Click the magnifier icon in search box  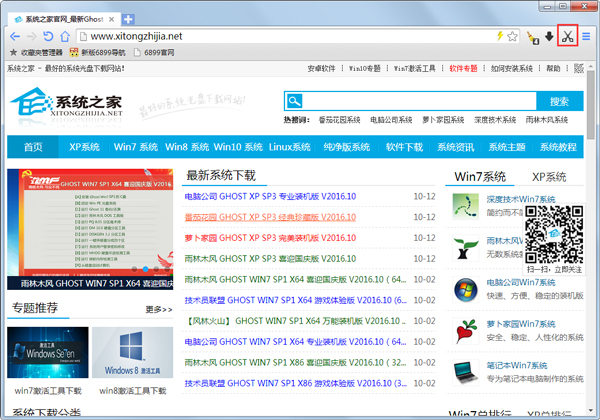[x=294, y=101]
